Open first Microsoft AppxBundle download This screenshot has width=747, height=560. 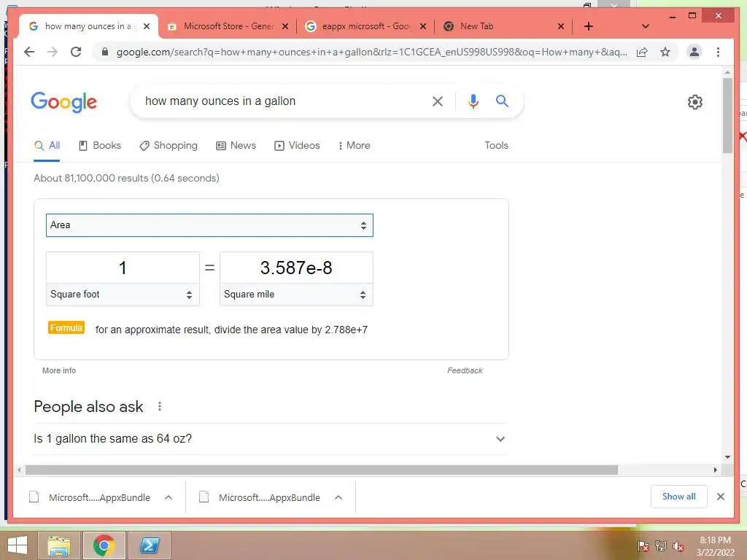point(90,497)
